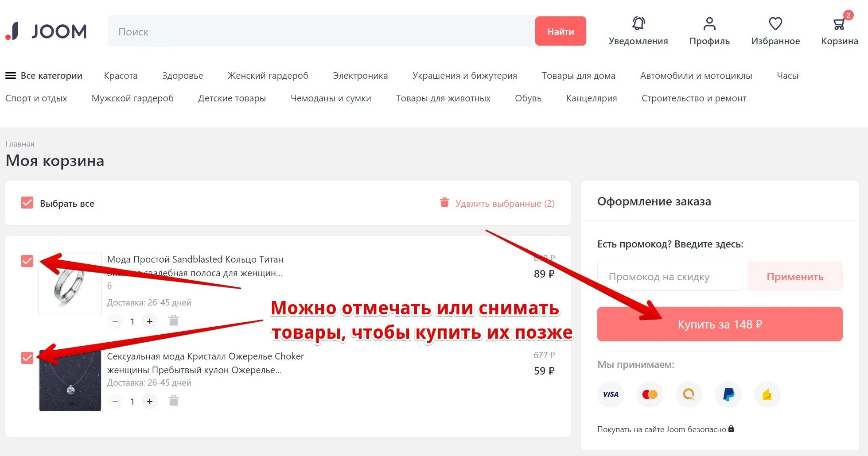868x456 pixels.
Task: Decrease the choker necklace quantity with minus
Action: click(115, 402)
